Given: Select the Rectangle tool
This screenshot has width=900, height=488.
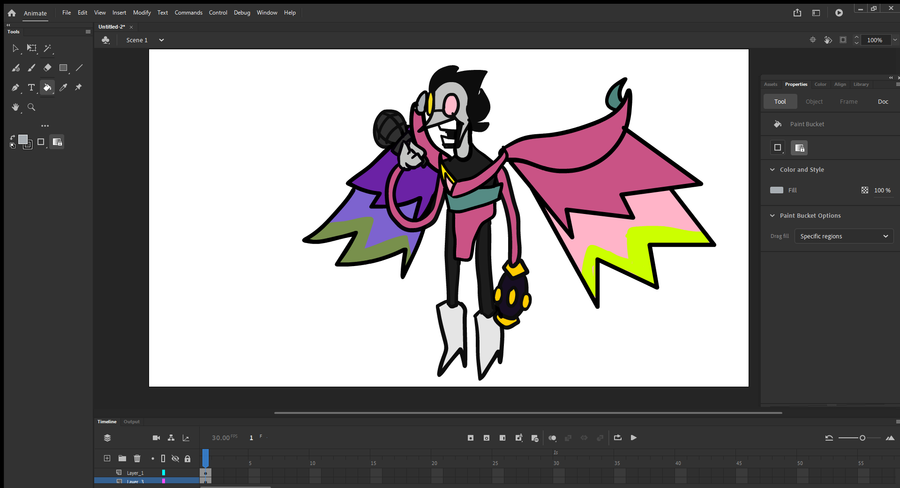Looking at the screenshot, I should [x=63, y=68].
